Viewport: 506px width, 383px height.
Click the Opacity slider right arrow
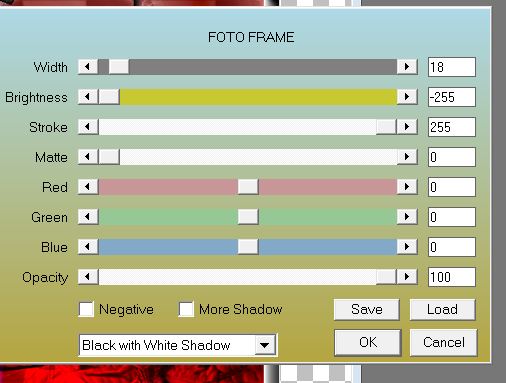(407, 277)
